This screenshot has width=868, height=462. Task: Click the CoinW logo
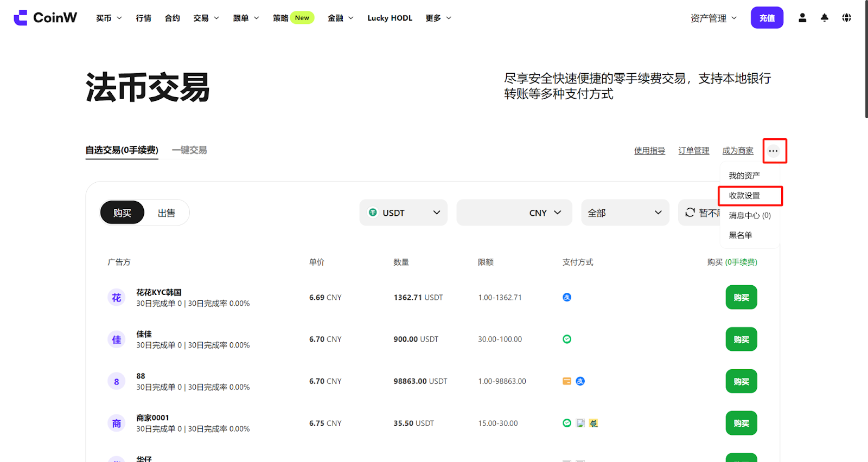point(46,18)
